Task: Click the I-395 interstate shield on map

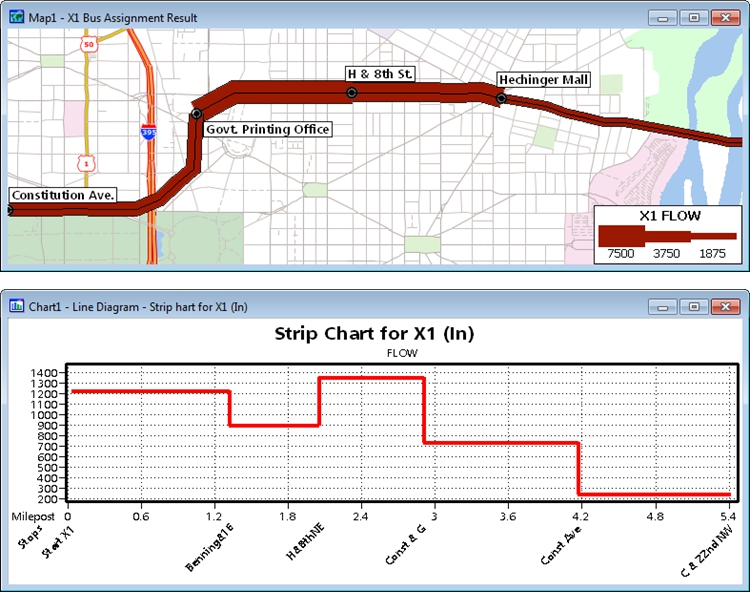Action: click(x=148, y=132)
